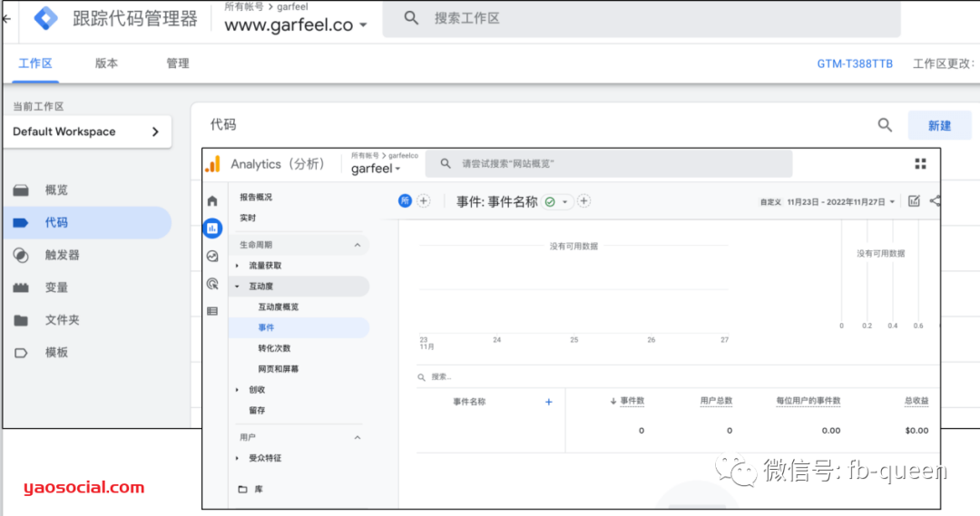Click the magnifier icon beside 新建 button
Image resolution: width=980 pixels, height=516 pixels.
click(885, 125)
